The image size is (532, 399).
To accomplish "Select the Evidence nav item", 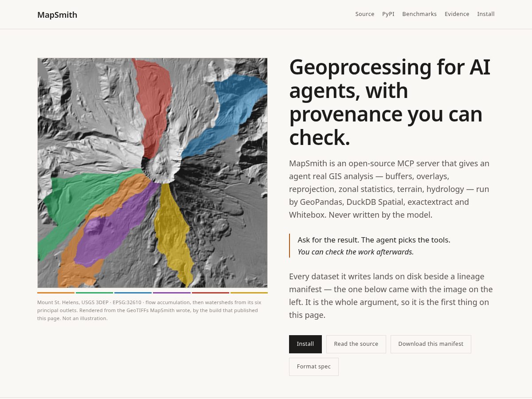I will point(457,14).
